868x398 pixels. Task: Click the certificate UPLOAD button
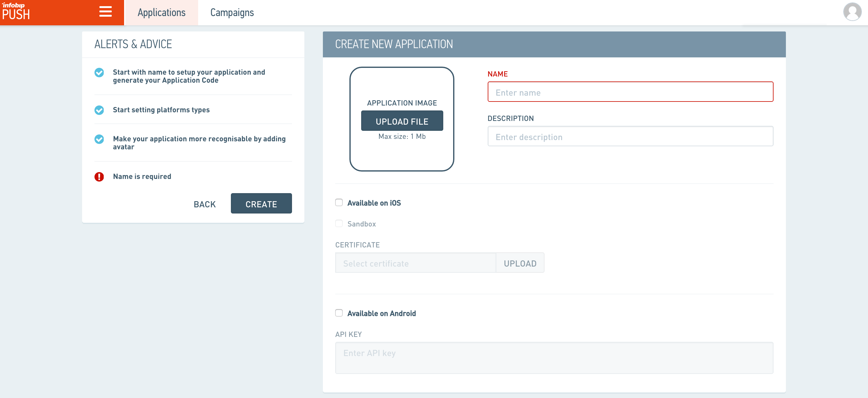pos(520,263)
